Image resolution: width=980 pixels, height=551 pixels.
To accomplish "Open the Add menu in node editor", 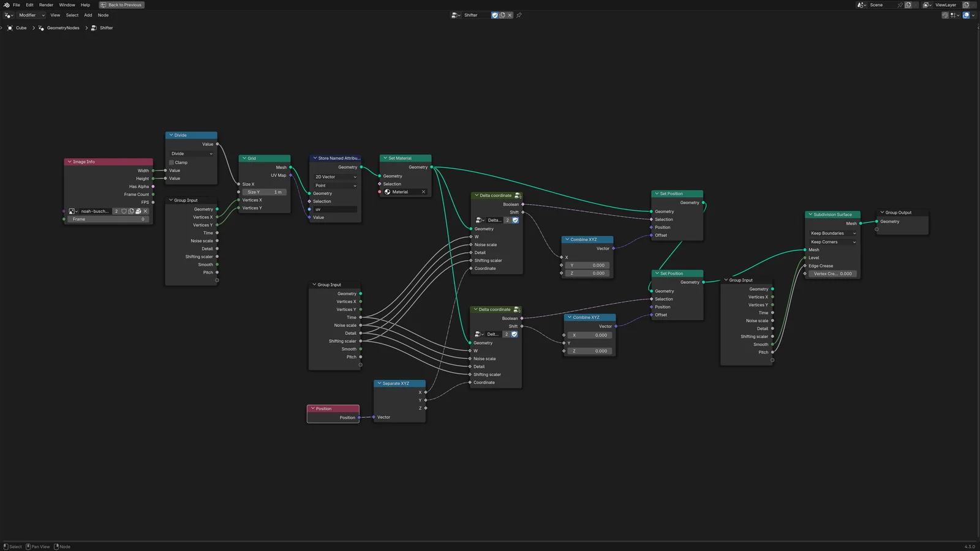I will 88,15.
